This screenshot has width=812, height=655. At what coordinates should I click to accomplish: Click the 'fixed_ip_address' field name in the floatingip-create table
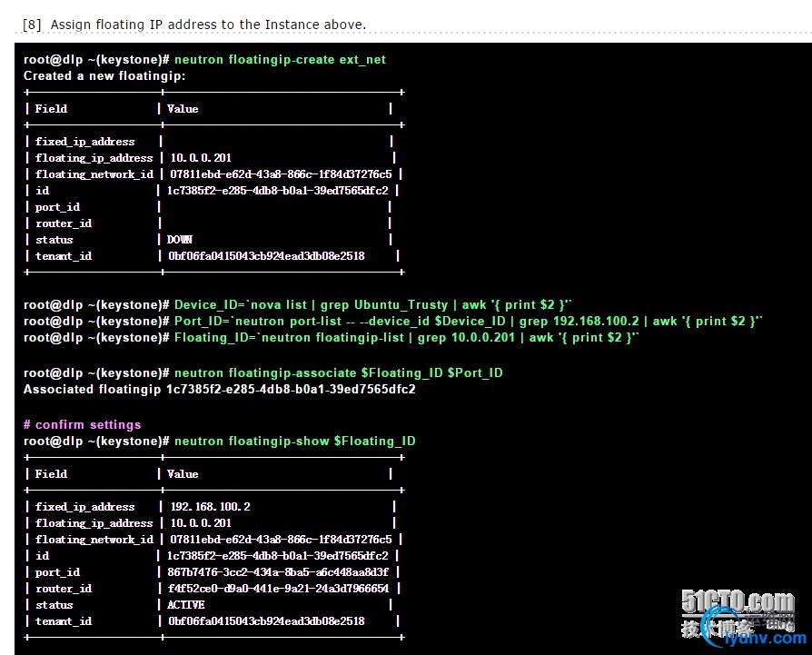point(85,142)
